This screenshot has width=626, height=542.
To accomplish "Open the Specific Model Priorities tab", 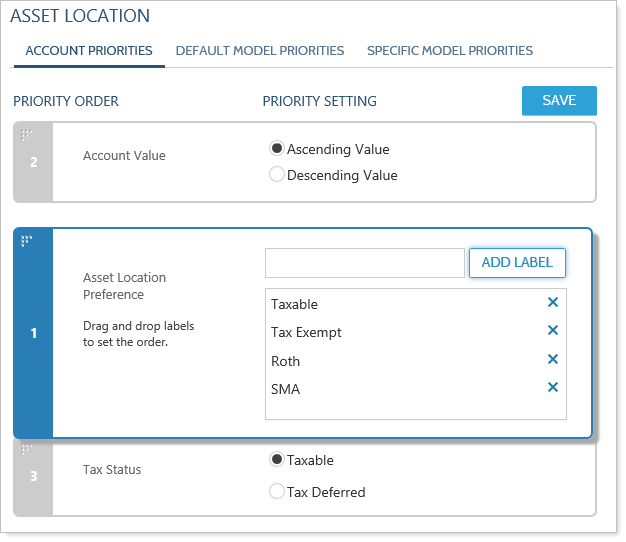I will [x=449, y=50].
